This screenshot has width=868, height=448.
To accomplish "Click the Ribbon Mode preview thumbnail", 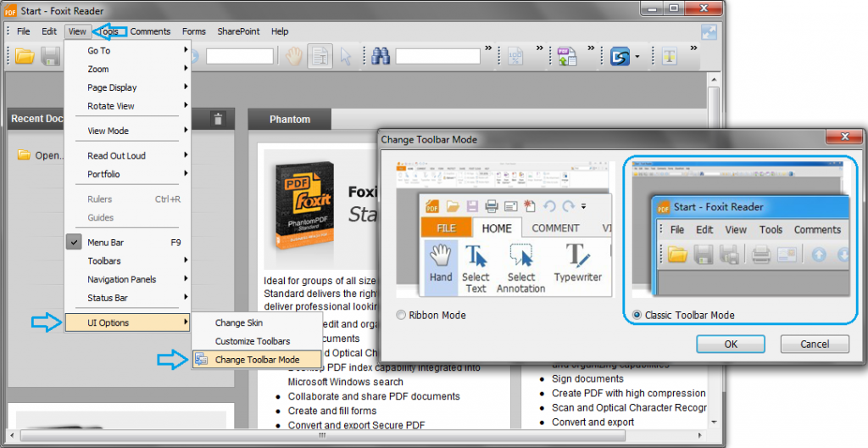I will [x=505, y=230].
